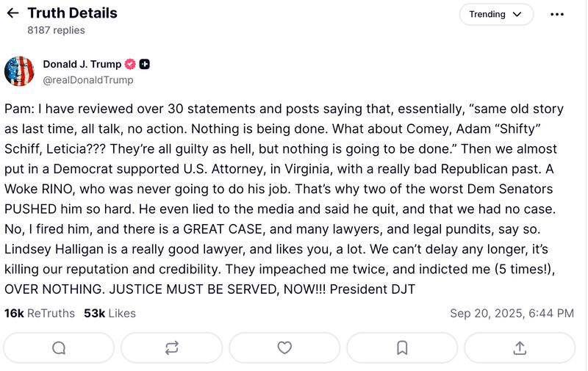Click the red verified badge
588x371 pixels.
pos(131,64)
